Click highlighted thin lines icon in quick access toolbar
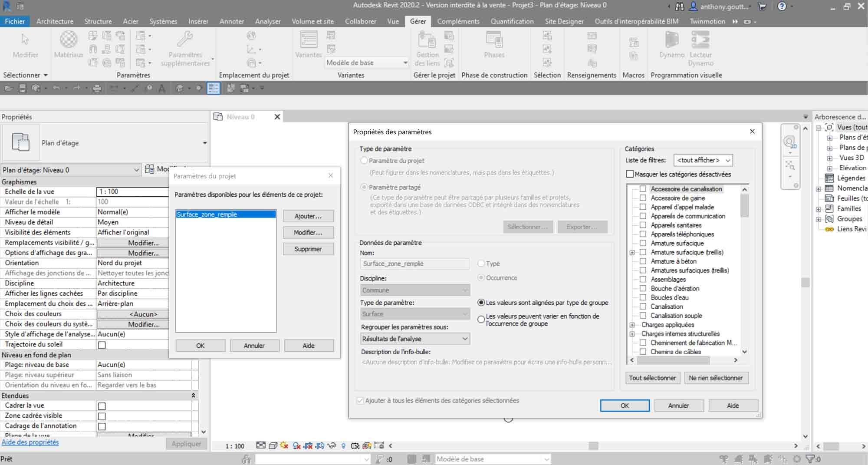This screenshot has width=868, height=465. pos(214,88)
